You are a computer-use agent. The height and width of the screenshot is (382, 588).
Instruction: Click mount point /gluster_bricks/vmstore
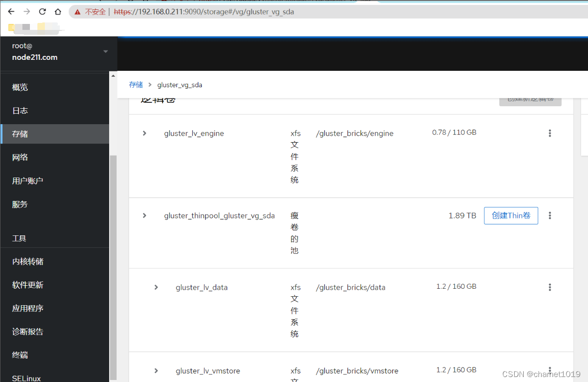pos(357,371)
